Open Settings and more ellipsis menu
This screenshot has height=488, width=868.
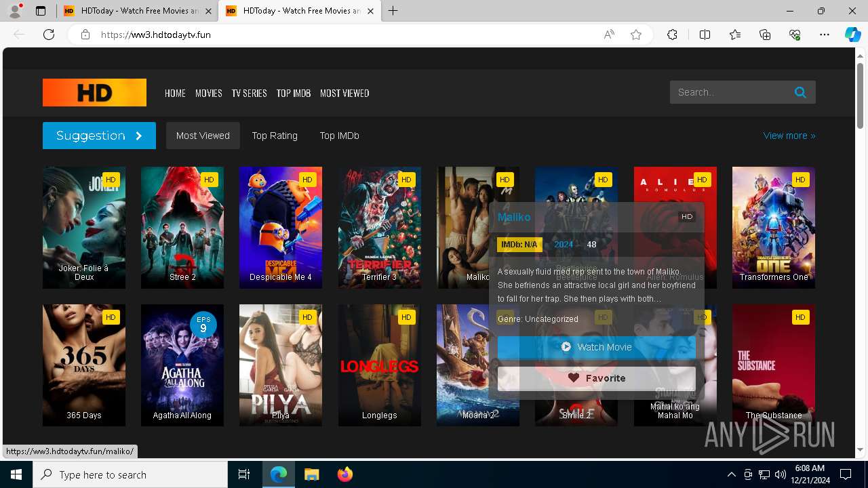[825, 35]
